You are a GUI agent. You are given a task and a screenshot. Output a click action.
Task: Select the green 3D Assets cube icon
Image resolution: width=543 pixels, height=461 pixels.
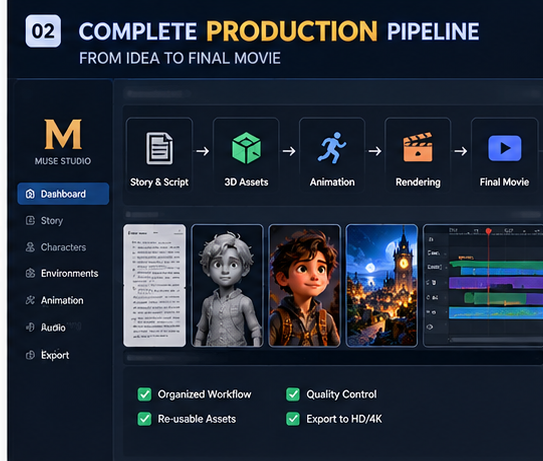click(x=246, y=148)
